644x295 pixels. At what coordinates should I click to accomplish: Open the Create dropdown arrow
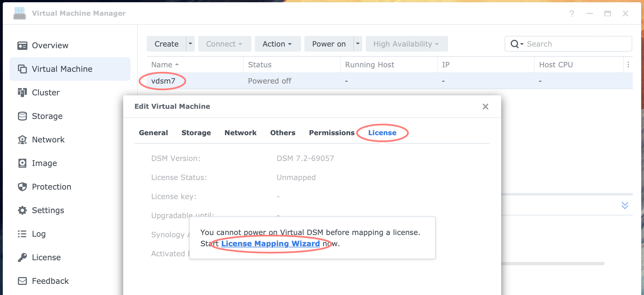pos(190,44)
